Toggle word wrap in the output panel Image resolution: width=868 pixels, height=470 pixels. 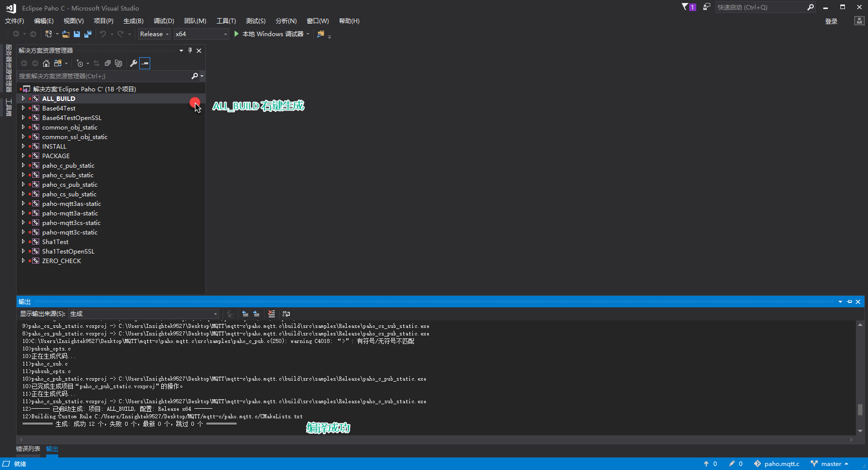tap(286, 314)
